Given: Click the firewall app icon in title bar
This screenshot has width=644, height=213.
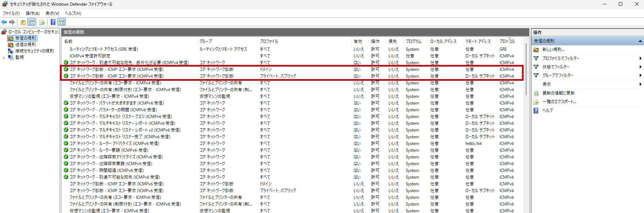Looking at the screenshot, I should (x=5, y=4).
